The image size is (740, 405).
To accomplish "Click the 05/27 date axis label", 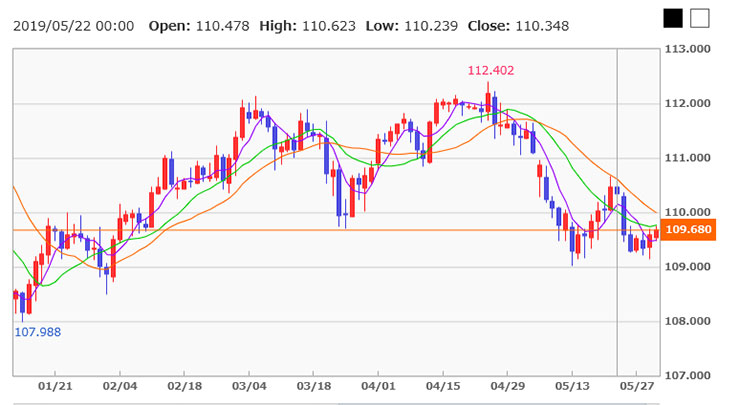I will 637,386.
